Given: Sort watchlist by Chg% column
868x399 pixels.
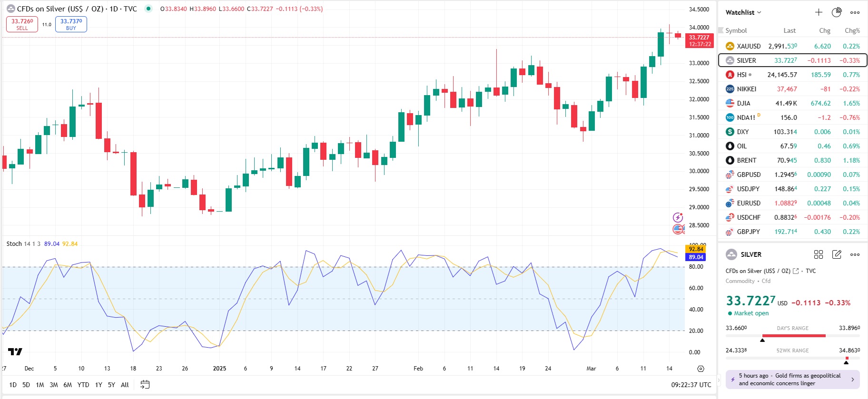Looking at the screenshot, I should click(x=852, y=30).
